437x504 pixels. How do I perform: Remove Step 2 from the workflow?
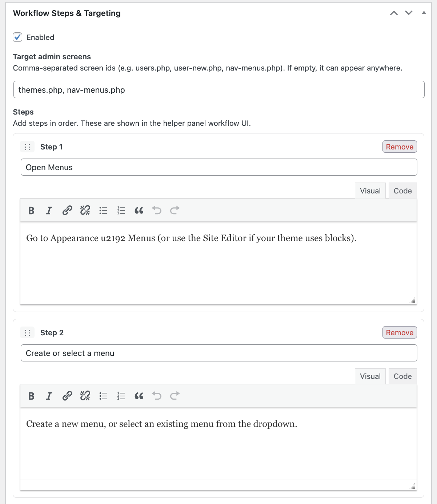(x=399, y=332)
